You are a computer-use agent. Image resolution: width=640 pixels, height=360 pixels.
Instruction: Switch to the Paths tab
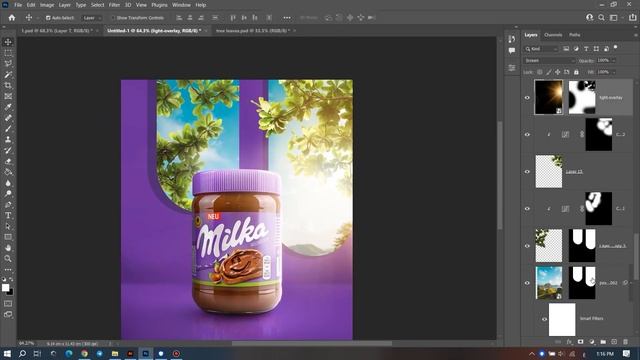(575, 35)
